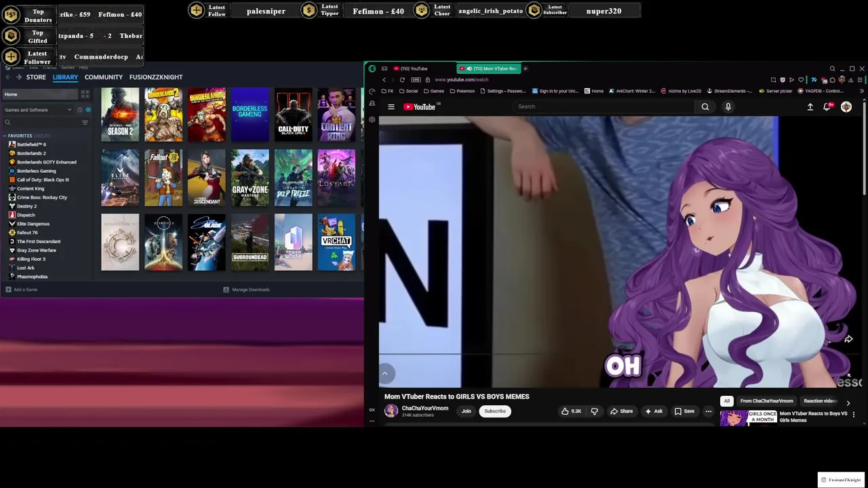The height and width of the screenshot is (488, 868).
Task: Open new browser tab plus button
Action: (x=525, y=68)
